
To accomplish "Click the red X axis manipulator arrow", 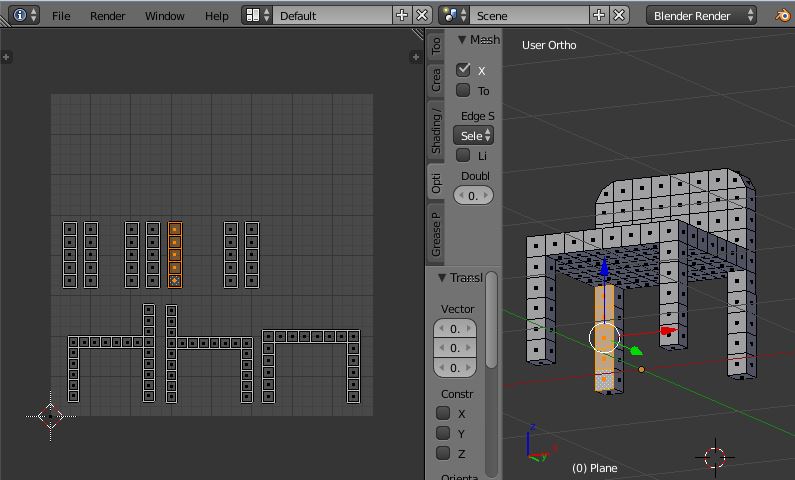I will pos(669,331).
